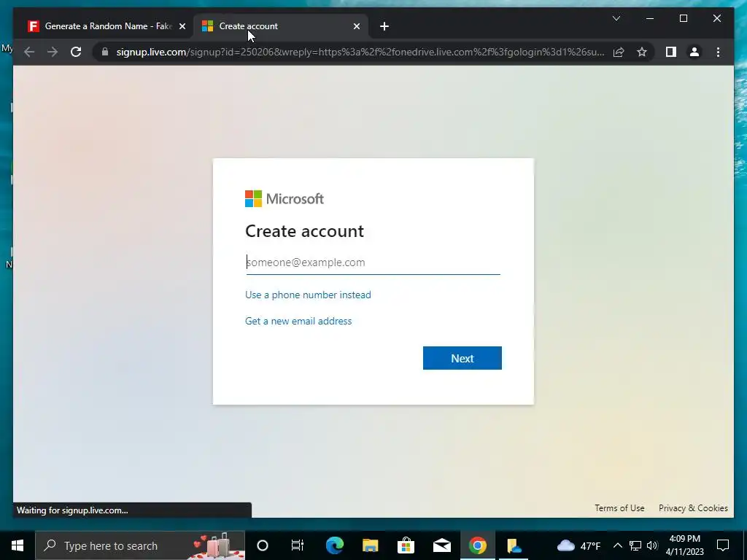Click the browser forward arrow

tap(53, 52)
